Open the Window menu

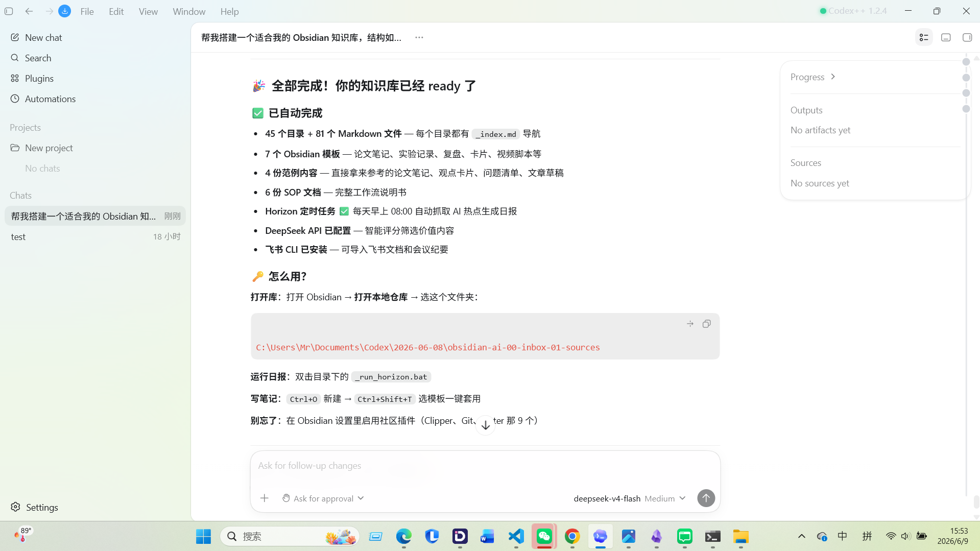[x=189, y=11]
